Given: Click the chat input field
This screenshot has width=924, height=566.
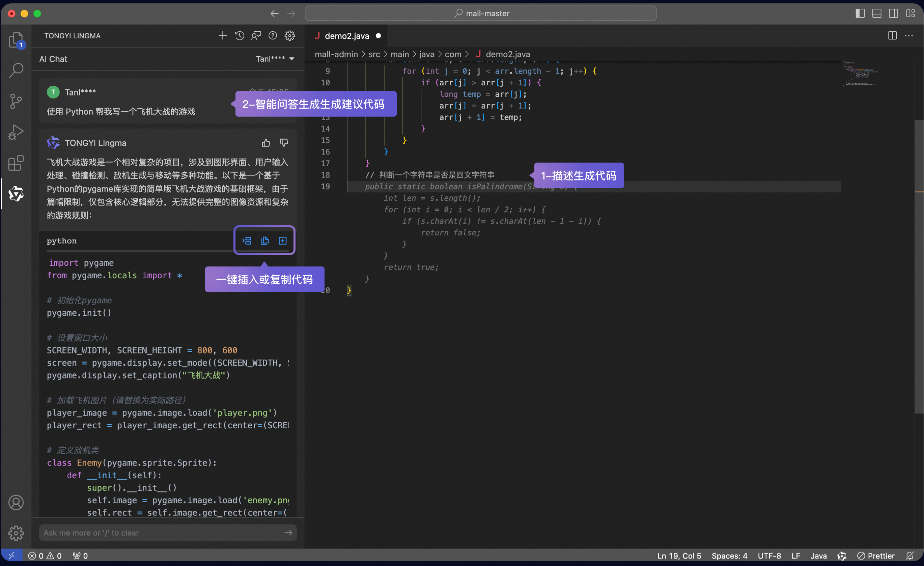Looking at the screenshot, I should pyautogui.click(x=161, y=533).
